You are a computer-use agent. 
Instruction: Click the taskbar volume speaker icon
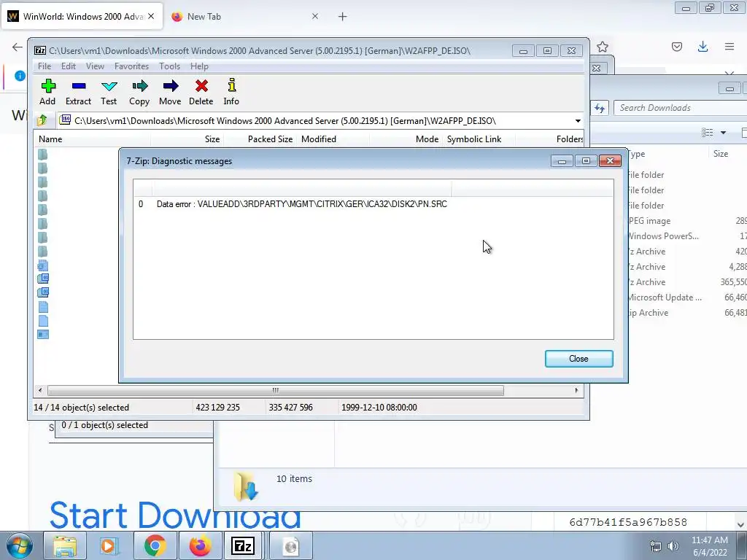coord(673,546)
